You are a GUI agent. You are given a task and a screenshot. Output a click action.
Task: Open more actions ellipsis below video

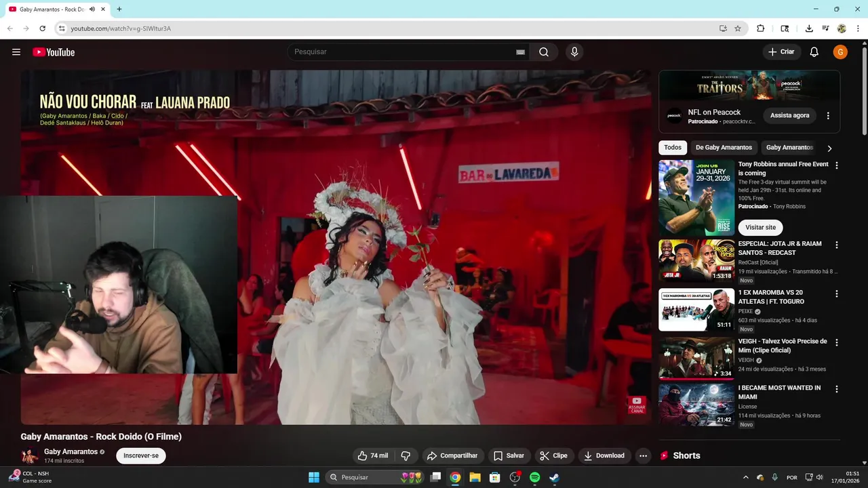point(643,455)
